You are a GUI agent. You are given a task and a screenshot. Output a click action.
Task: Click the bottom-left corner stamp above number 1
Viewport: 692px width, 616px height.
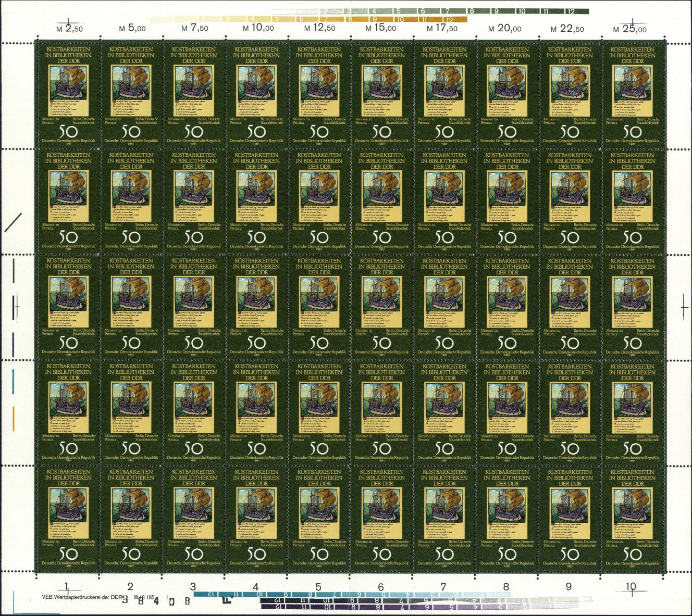[x=68, y=517]
